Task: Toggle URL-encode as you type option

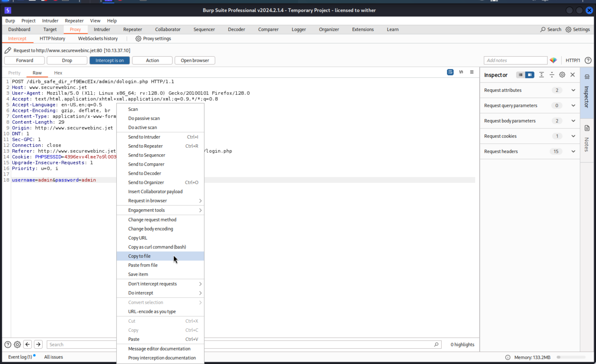Action: pos(160,311)
